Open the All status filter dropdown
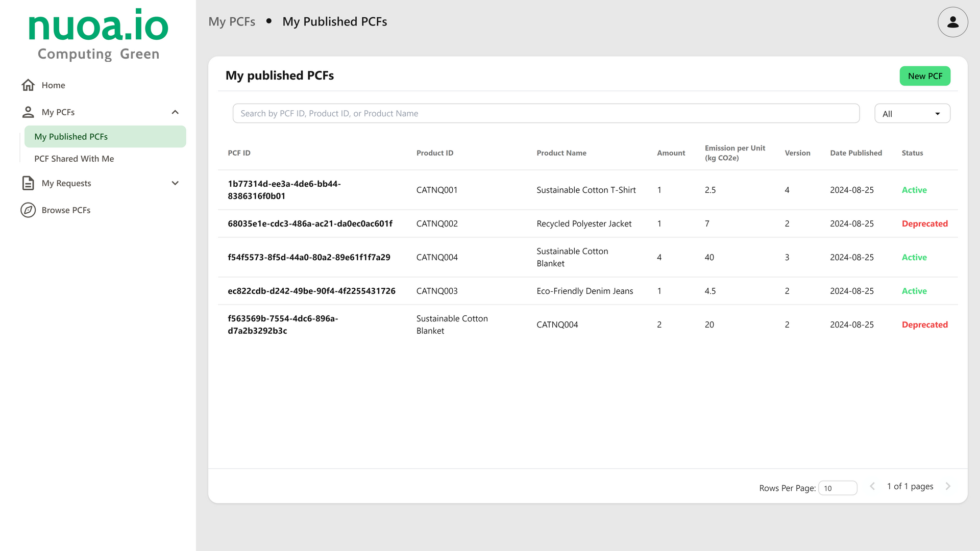This screenshot has height=551, width=980. (912, 114)
